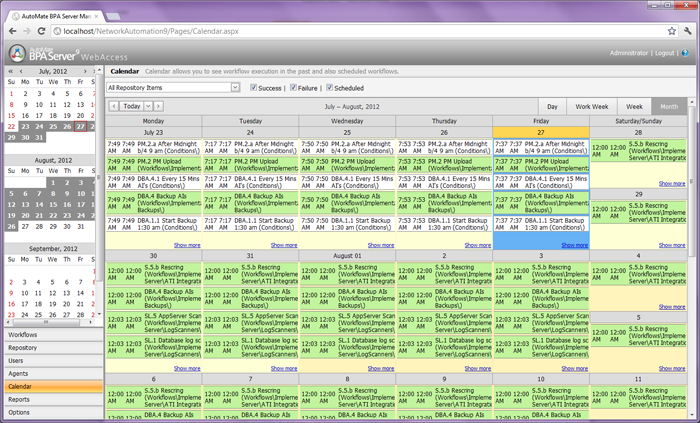This screenshot has width=700, height=423.
Task: Select July 27 in mini calendar
Action: click(80, 127)
